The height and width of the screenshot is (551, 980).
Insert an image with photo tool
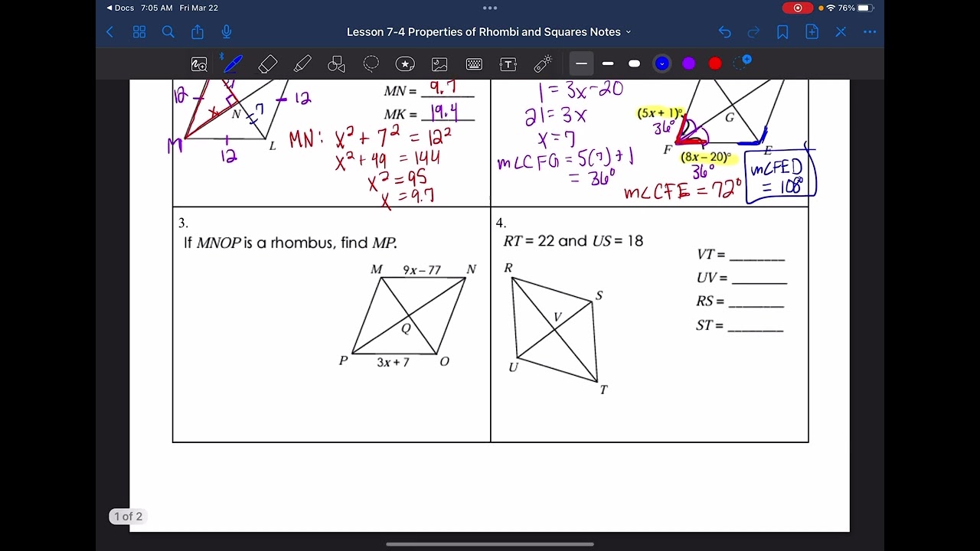pyautogui.click(x=439, y=64)
